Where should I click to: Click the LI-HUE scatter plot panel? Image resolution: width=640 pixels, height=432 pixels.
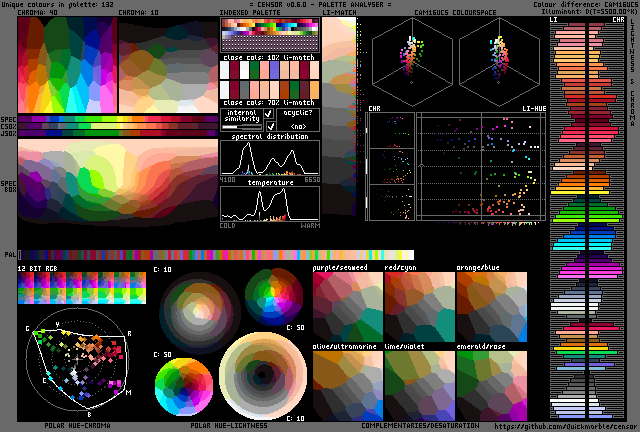tap(480, 168)
